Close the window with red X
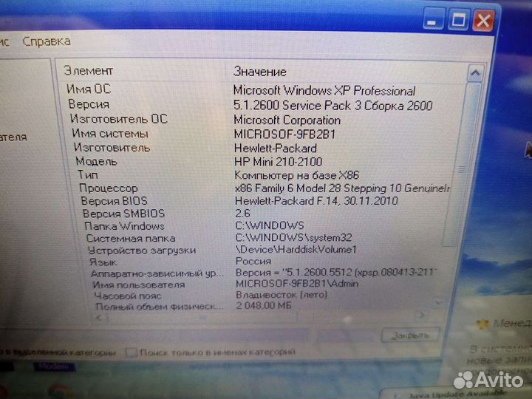Screen dimensions: 532x399 483,21
